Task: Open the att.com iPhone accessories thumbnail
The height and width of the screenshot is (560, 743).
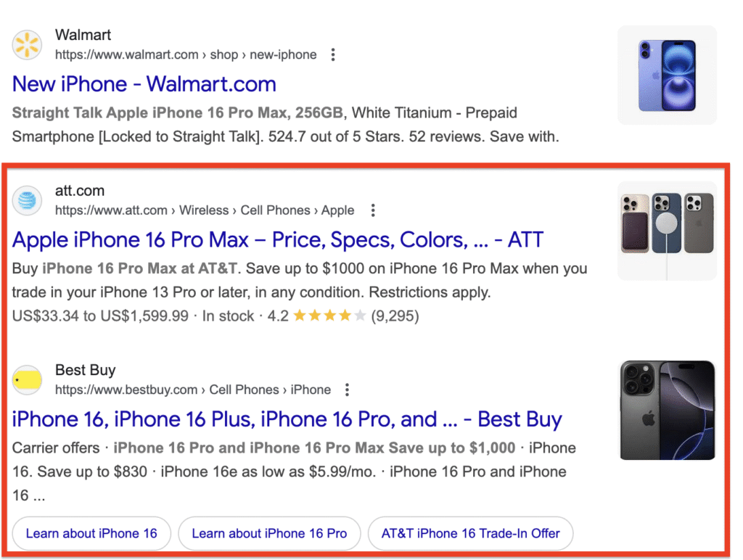Action: (668, 231)
